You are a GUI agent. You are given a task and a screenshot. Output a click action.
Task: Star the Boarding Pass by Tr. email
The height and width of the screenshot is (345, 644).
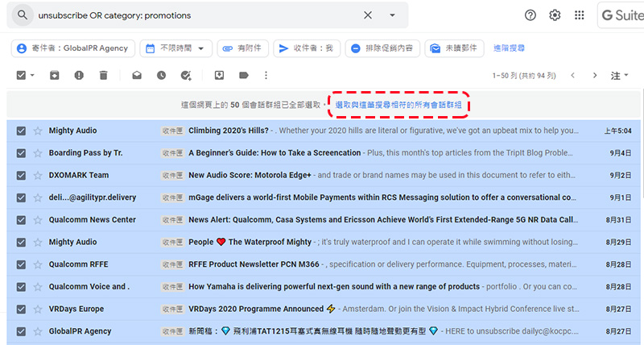38,153
